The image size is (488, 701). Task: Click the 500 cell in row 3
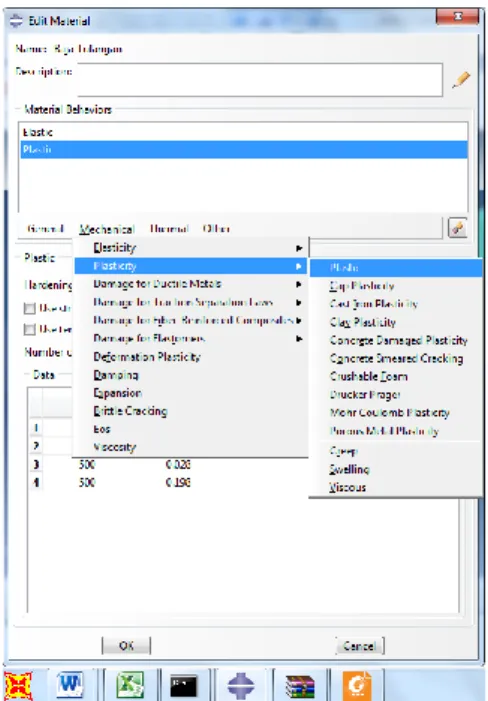87,465
